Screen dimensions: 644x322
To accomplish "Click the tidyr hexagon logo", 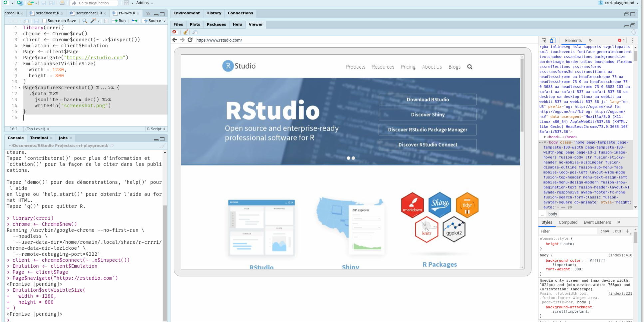I will (467, 205).
